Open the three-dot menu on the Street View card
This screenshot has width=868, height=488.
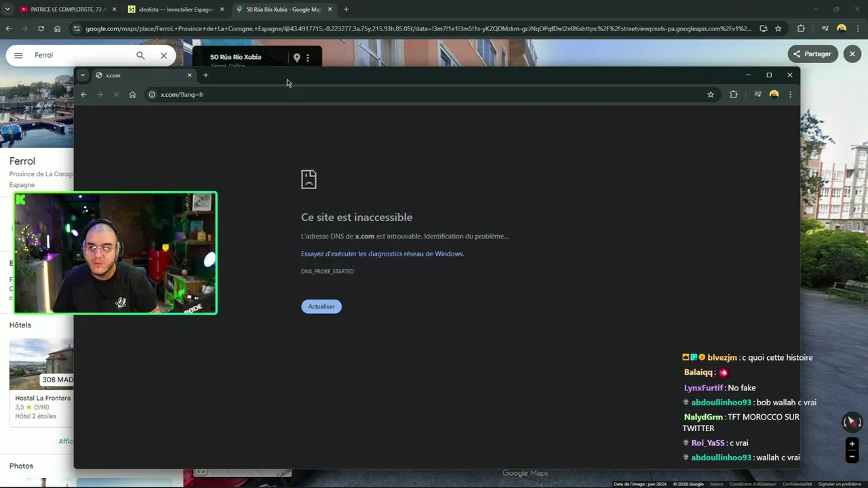[x=308, y=58]
